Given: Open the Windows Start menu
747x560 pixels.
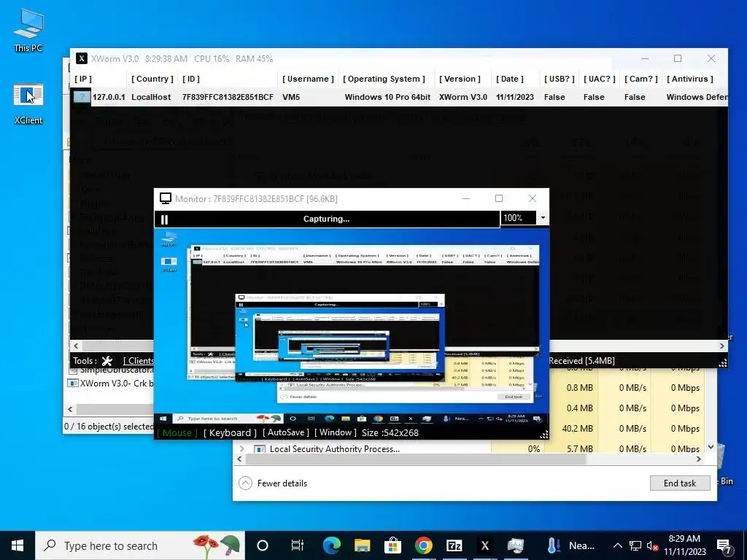Looking at the screenshot, I should pyautogui.click(x=18, y=545).
